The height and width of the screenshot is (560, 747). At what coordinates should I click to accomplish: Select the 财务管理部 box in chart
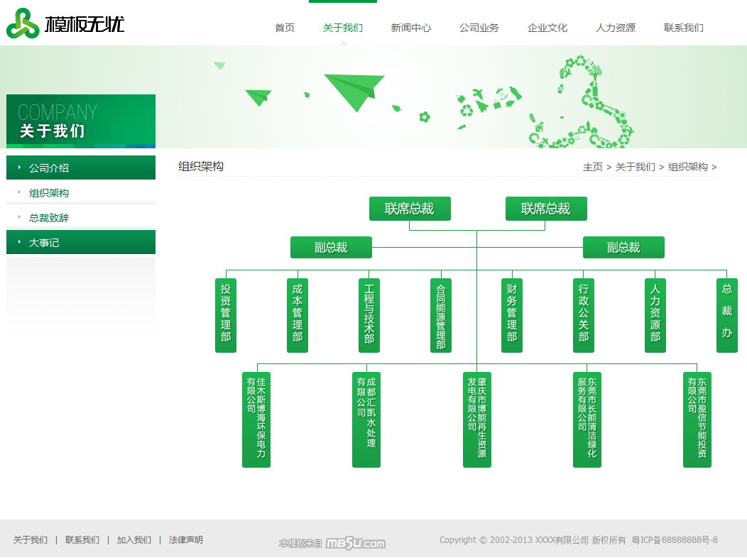pyautogui.click(x=512, y=315)
